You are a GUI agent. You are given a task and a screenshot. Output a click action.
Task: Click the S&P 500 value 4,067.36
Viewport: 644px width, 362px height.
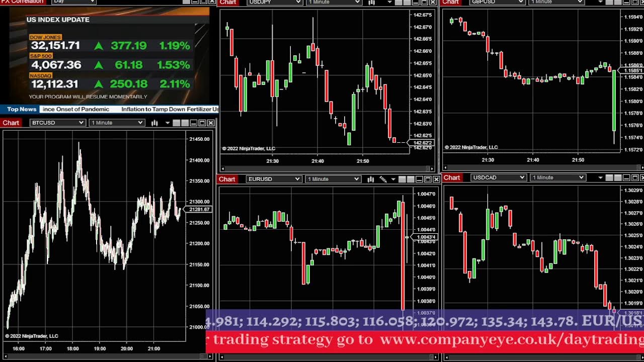56,65
